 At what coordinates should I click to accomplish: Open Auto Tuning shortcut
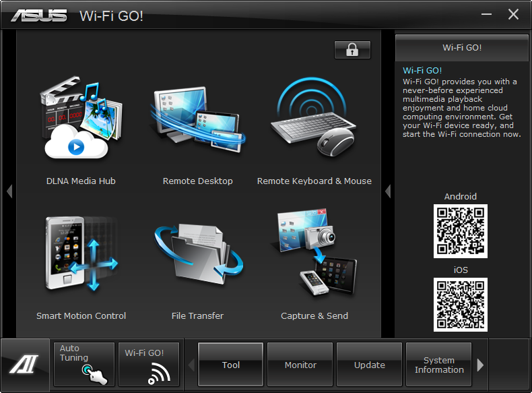coord(84,364)
